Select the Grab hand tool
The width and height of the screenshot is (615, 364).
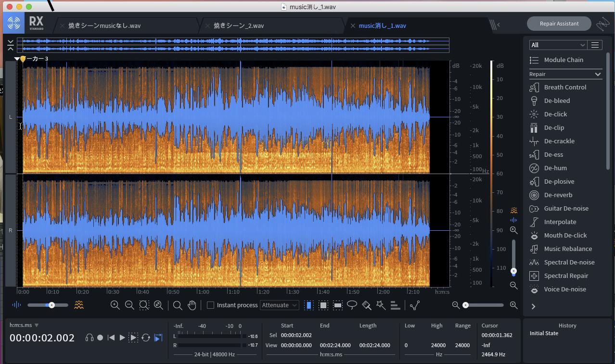(192, 305)
